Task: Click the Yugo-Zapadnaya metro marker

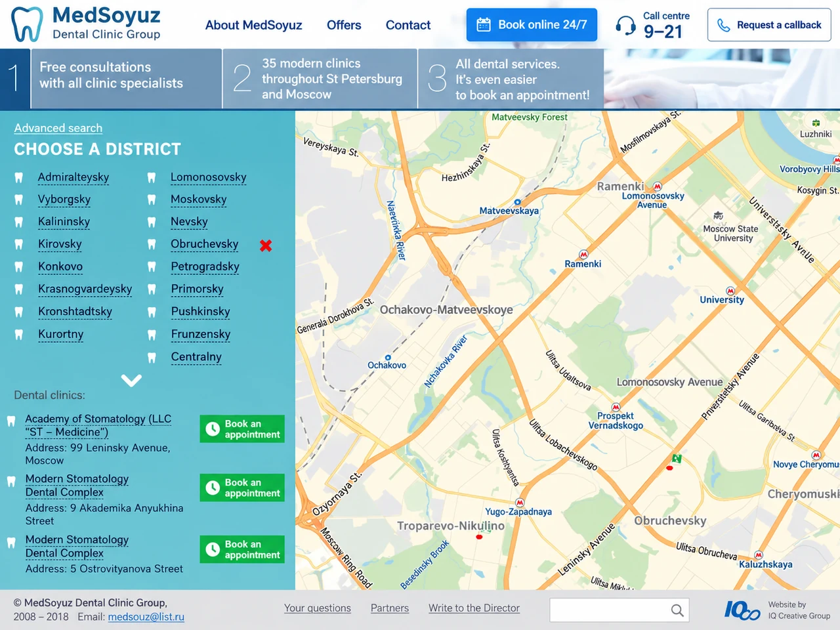Action: pos(520,503)
